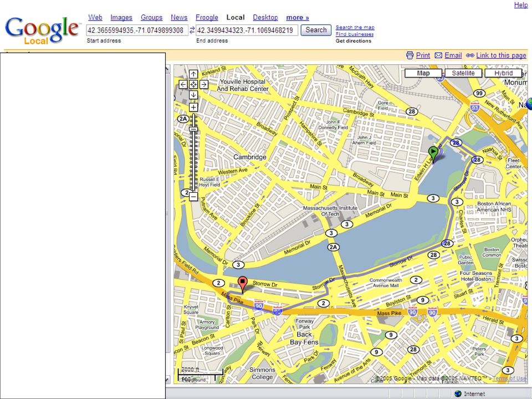The width and height of the screenshot is (532, 399).
Task: Click the green start marker on map
Action: pyautogui.click(x=433, y=155)
